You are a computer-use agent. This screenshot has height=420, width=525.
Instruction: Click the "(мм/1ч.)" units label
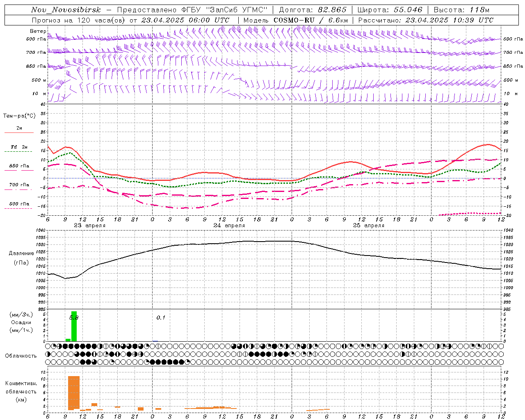pyautogui.click(x=21, y=330)
